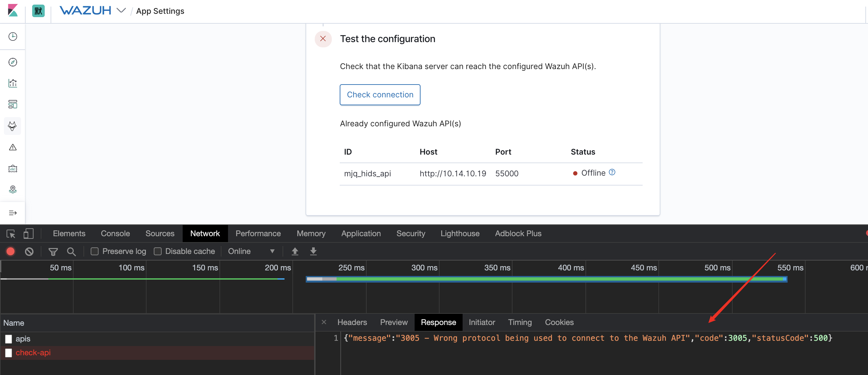Open the map pin layers icon in sidebar
The height and width of the screenshot is (375, 868).
(13, 189)
